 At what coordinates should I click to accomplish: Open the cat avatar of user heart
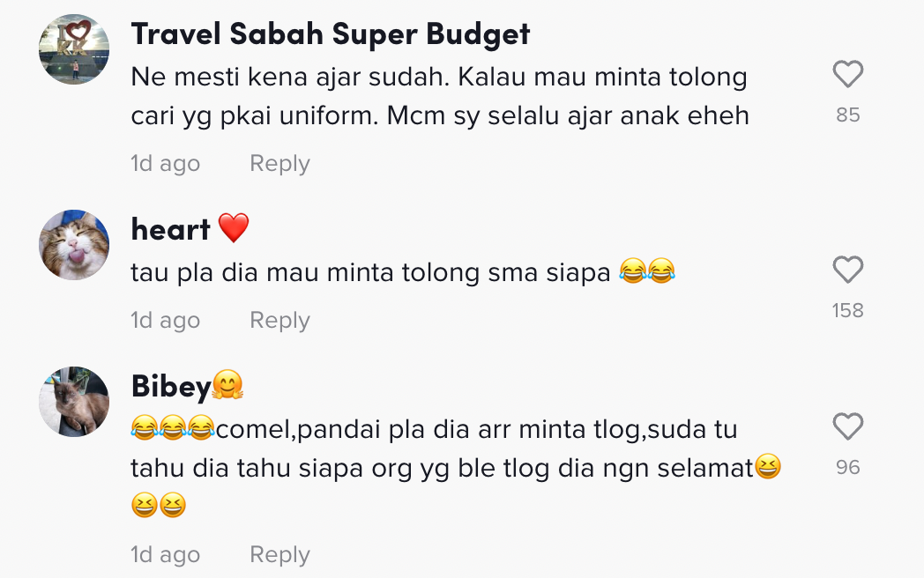74,245
